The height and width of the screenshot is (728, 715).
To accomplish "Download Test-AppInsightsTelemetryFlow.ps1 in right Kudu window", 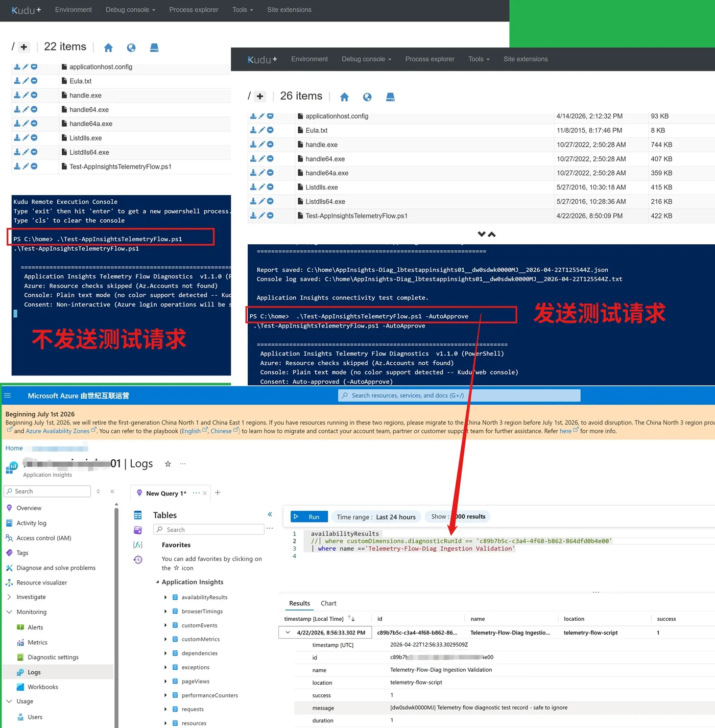I will pos(253,216).
